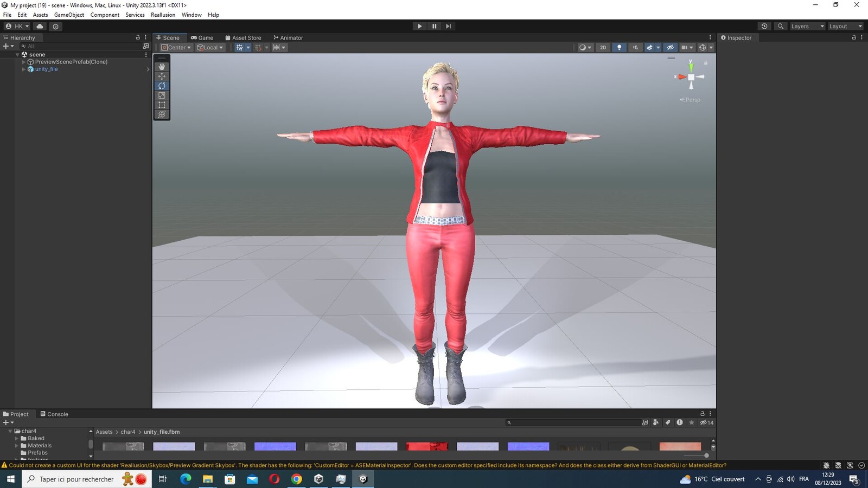868x488 pixels.
Task: Toggle the Gizmos button
Action: click(702, 48)
